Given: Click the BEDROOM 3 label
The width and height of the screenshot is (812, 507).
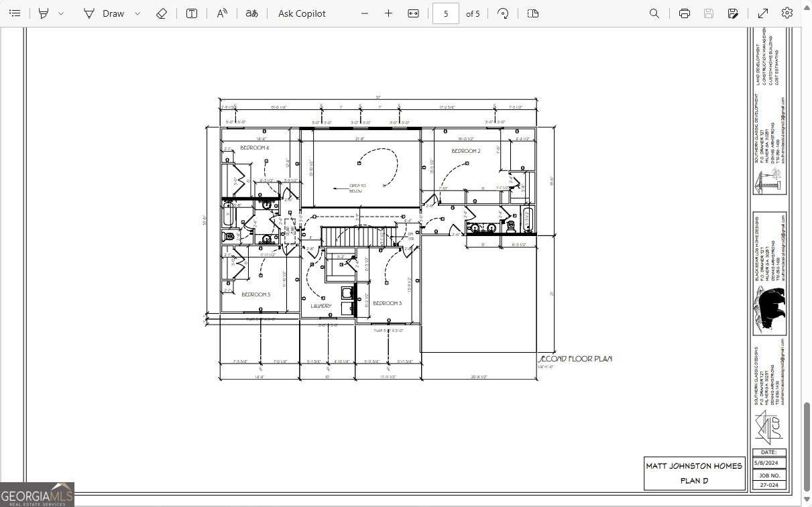Looking at the screenshot, I should (388, 303).
